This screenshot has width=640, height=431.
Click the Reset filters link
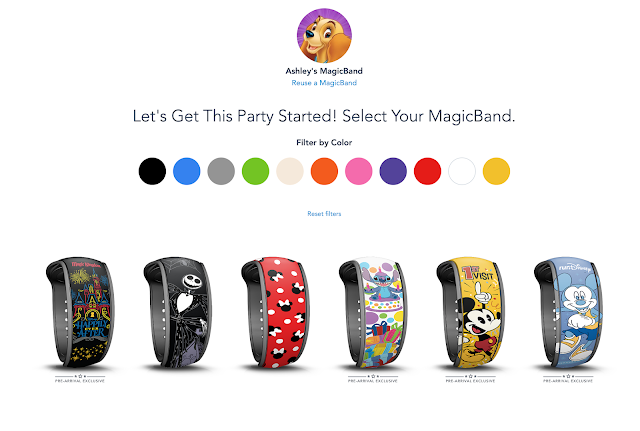tap(324, 213)
